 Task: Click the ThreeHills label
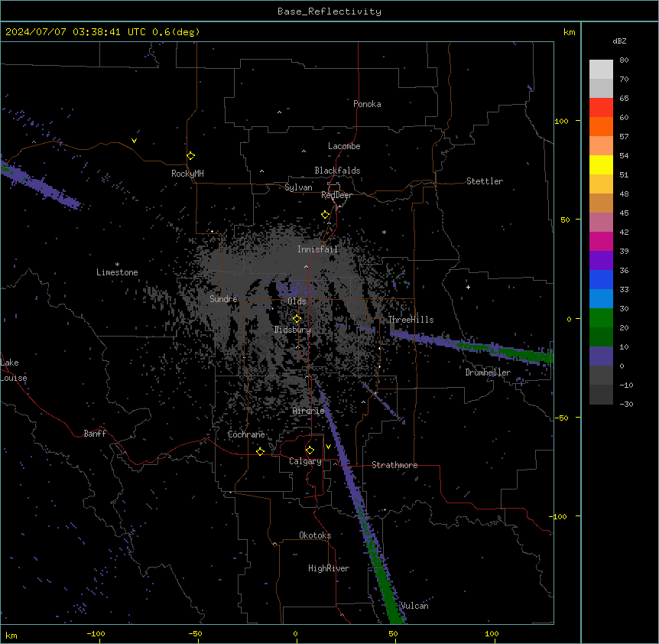click(x=411, y=320)
